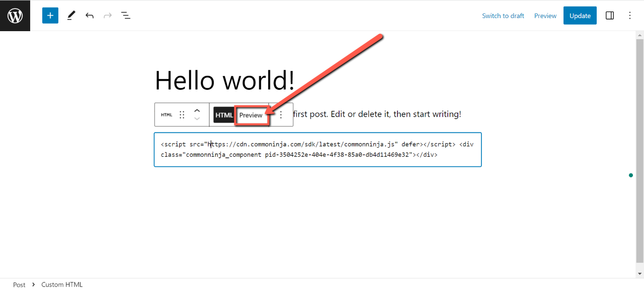Click the block drag handle icon
Viewport: 644px width, 290px height.
pyautogui.click(x=182, y=115)
